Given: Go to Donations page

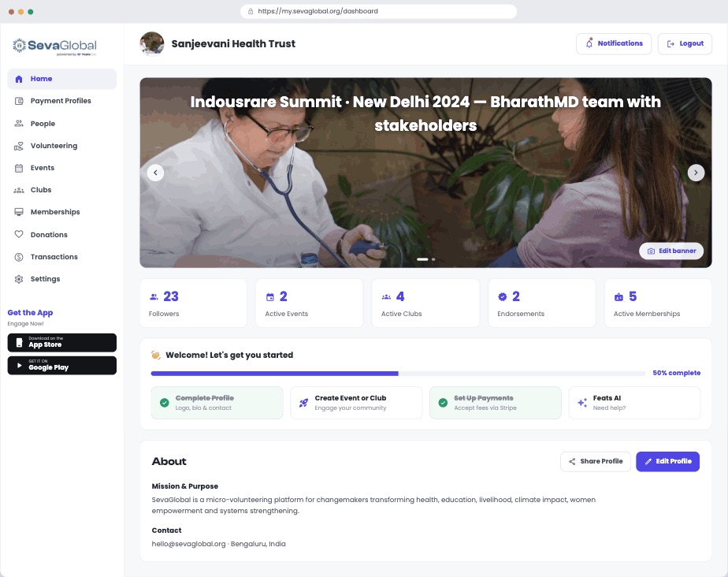Looking at the screenshot, I should click(x=61, y=234).
